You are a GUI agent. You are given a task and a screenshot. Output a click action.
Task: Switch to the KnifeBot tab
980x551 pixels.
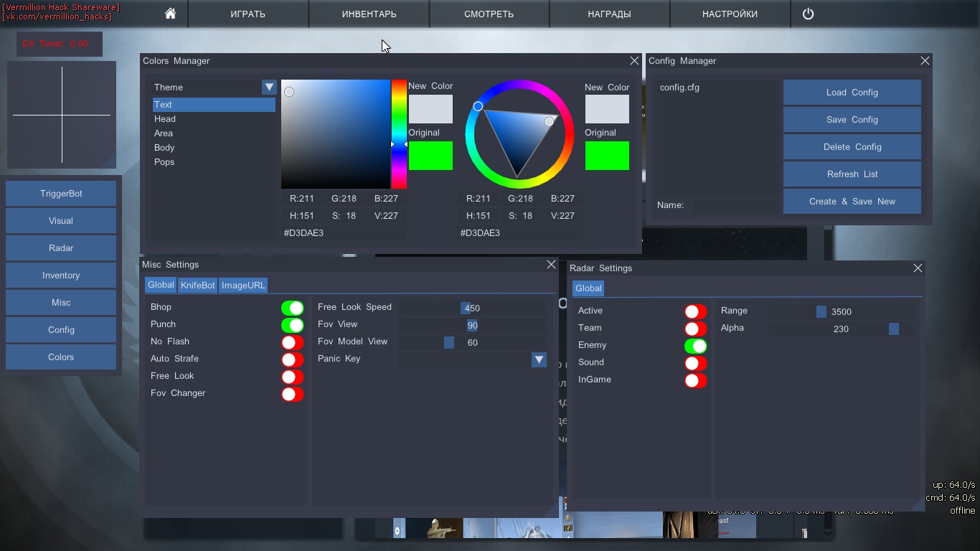coord(197,286)
